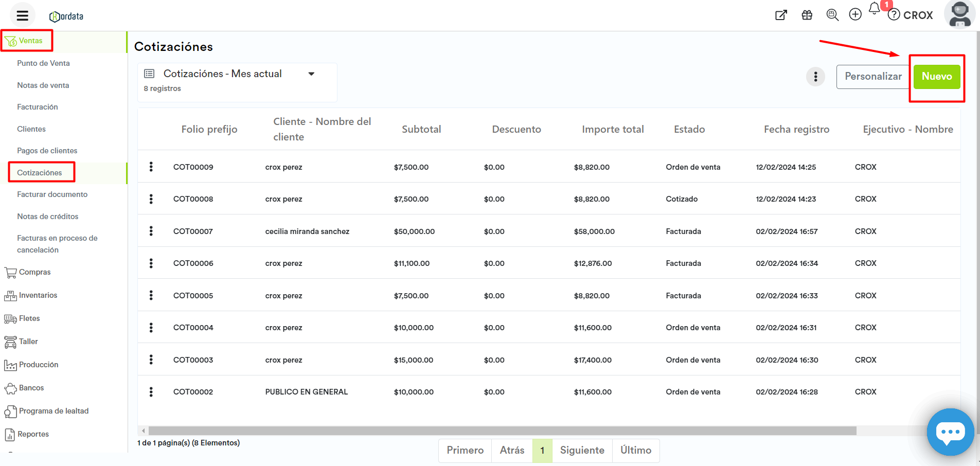
Task: Open row actions menu for COT00009
Action: click(151, 167)
